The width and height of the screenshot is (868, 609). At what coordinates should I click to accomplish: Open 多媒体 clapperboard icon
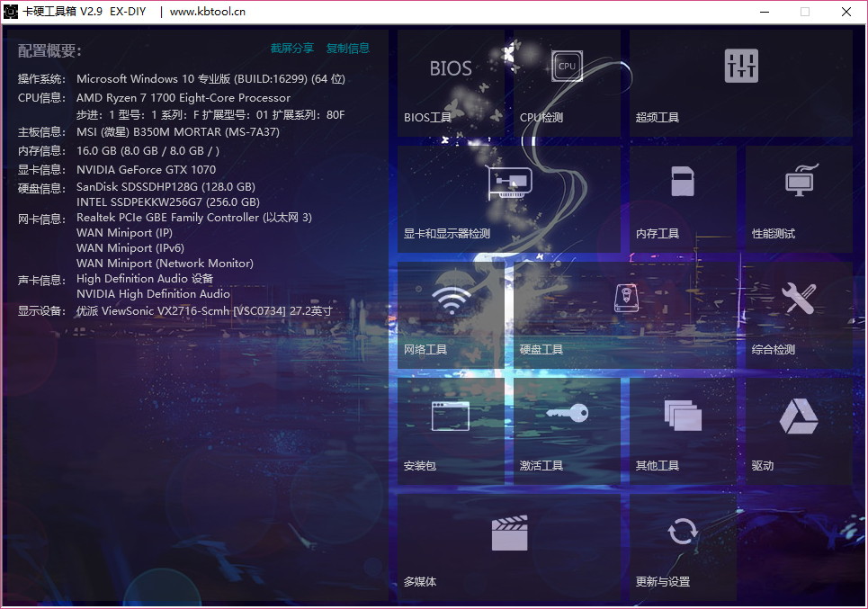click(x=509, y=532)
